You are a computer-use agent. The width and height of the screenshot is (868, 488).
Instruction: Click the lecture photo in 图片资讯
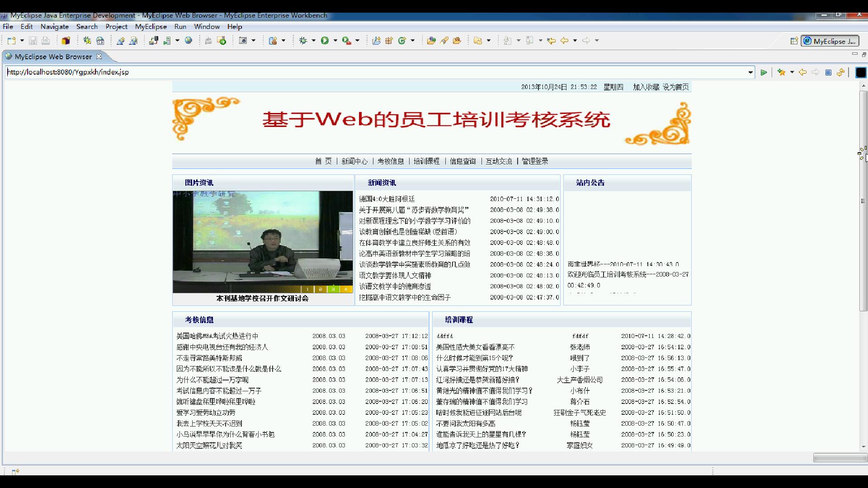pyautogui.click(x=263, y=242)
